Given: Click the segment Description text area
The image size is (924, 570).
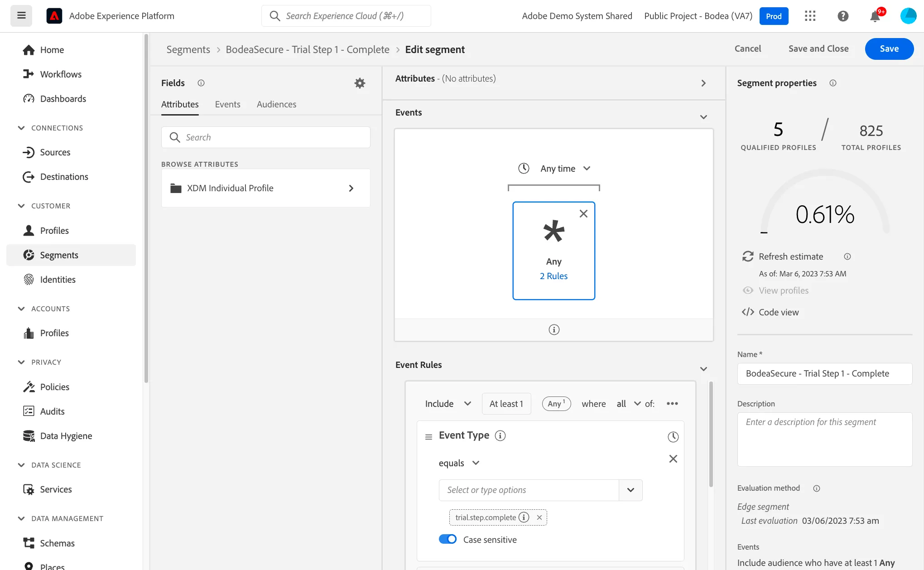Looking at the screenshot, I should click(824, 439).
